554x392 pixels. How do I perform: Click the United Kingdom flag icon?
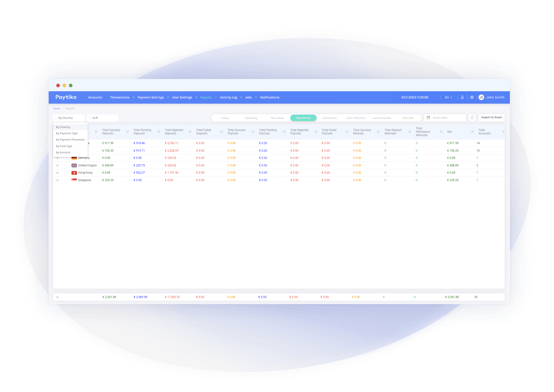(74, 166)
